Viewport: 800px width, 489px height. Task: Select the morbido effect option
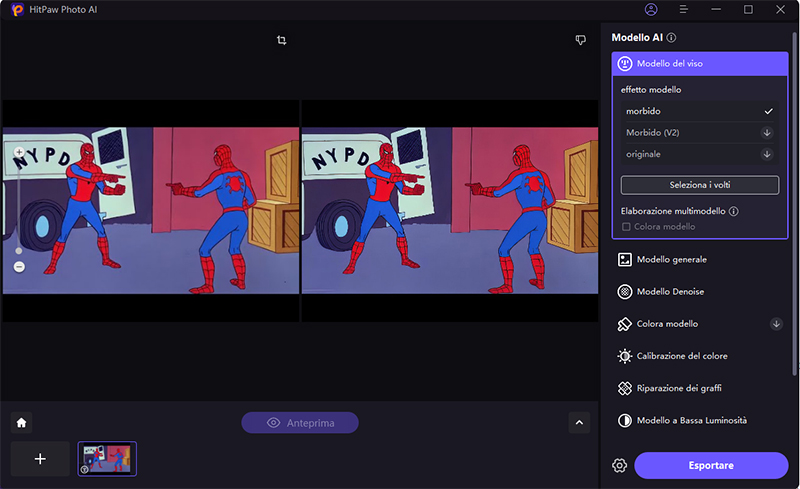click(x=699, y=111)
